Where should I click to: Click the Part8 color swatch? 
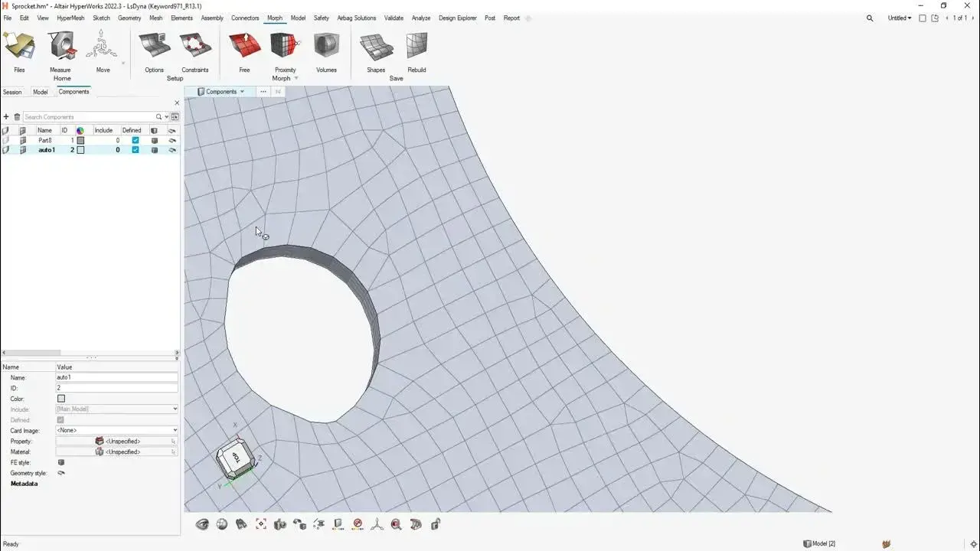click(80, 141)
